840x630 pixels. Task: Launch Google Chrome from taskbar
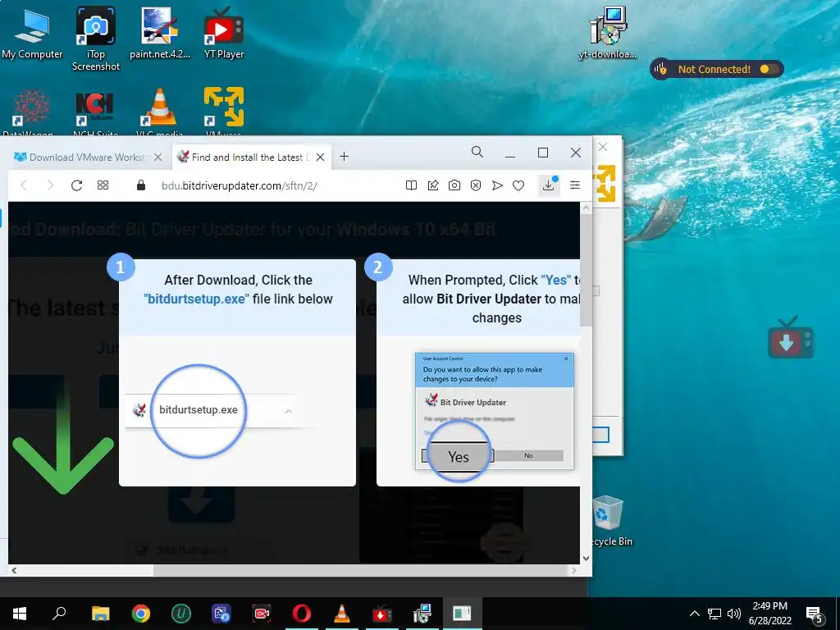[141, 614]
